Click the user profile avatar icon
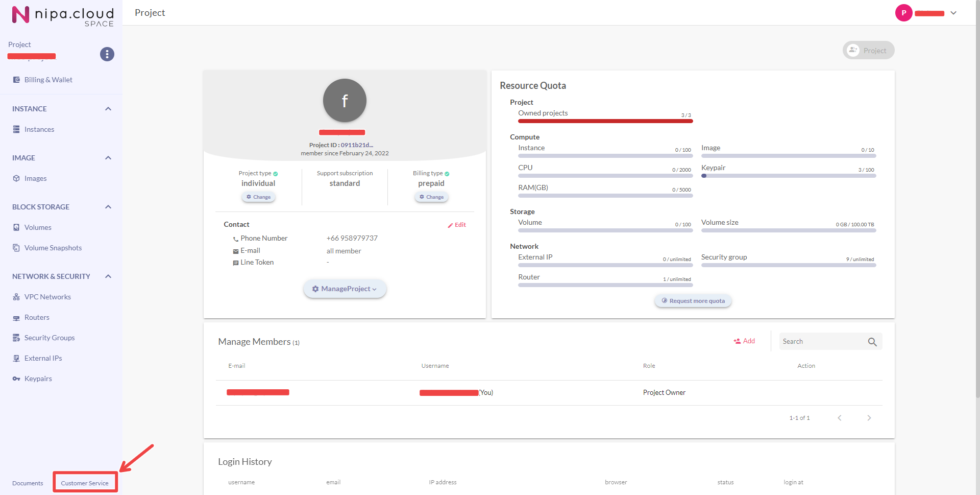This screenshot has height=495, width=980. click(x=903, y=13)
